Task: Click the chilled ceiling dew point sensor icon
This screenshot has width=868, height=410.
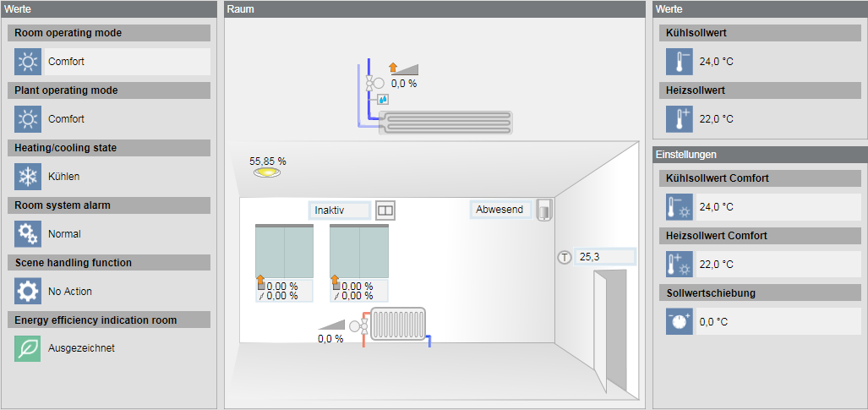Action: [383, 99]
